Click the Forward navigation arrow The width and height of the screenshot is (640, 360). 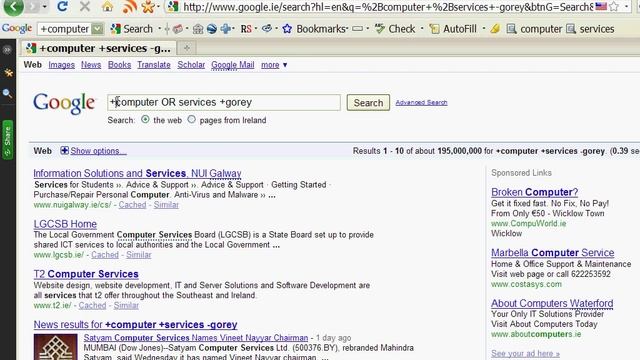(x=33, y=7)
